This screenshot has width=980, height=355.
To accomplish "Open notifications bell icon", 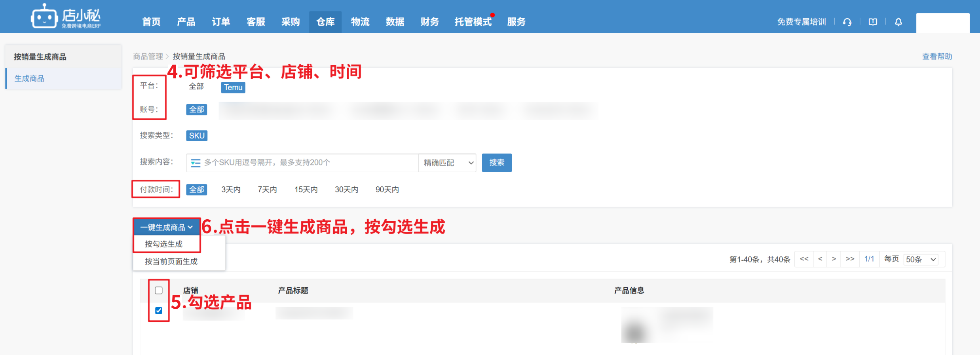I will click(898, 22).
